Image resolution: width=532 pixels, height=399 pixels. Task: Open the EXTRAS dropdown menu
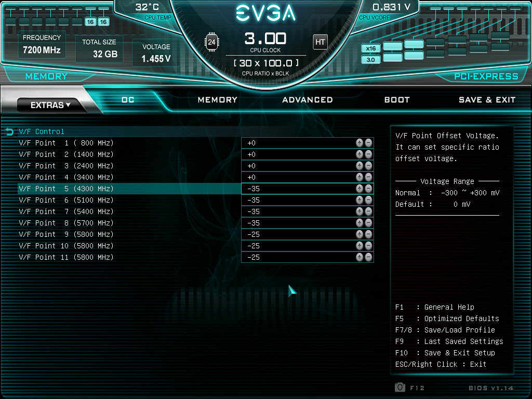pyautogui.click(x=50, y=105)
